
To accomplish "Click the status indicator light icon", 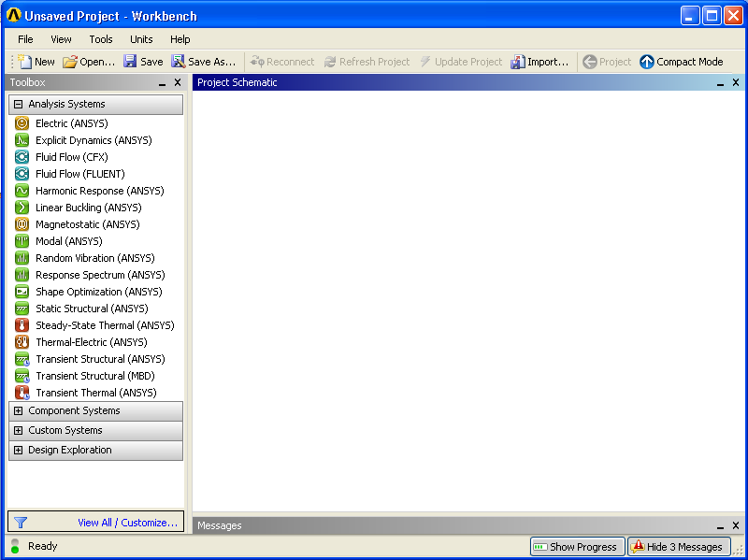I will (x=15, y=546).
